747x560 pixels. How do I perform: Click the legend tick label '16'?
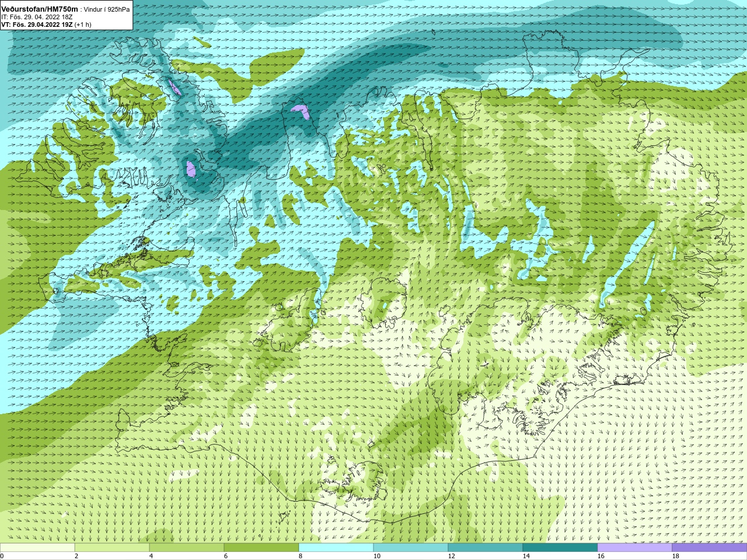click(x=601, y=556)
